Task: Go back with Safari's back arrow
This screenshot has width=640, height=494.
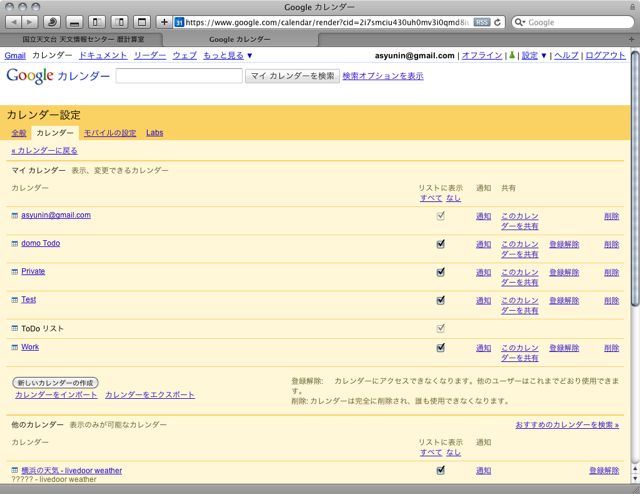Action: pos(13,22)
